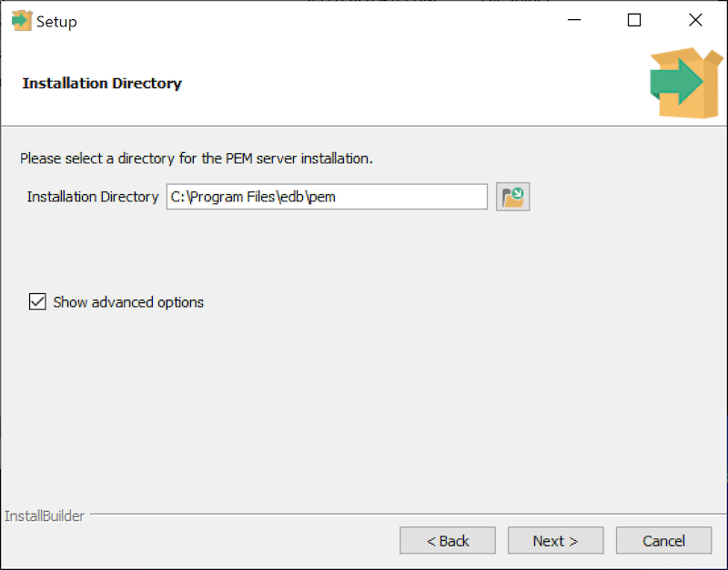728x570 pixels.
Task: Maximize the Setup window
Action: (634, 20)
